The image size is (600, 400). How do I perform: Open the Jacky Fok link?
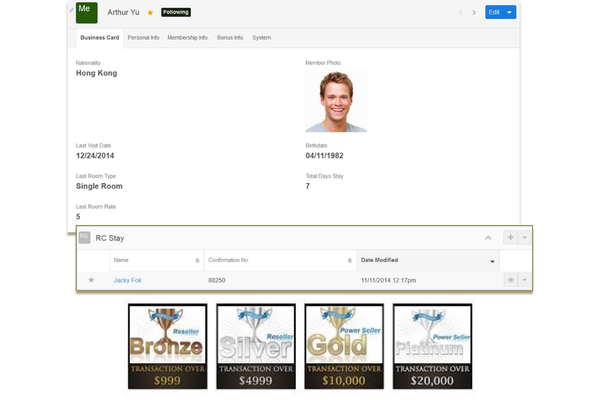(127, 280)
